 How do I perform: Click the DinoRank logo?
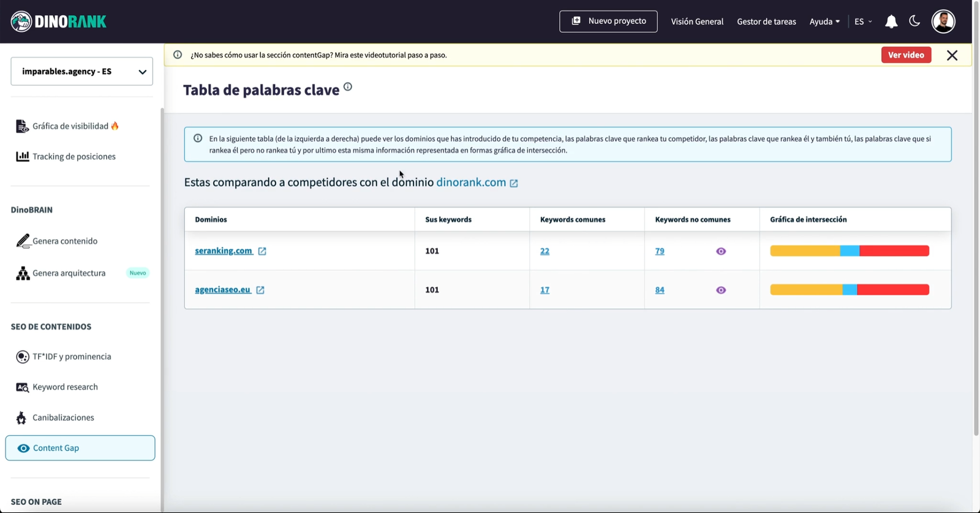(59, 21)
